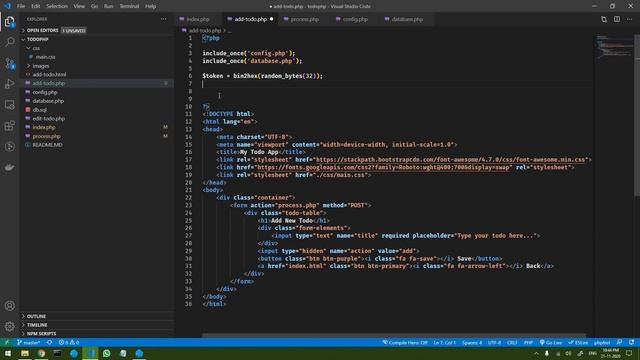Screen dimensions: 640x360
Task: Open the Go menu
Action: point(94,6)
